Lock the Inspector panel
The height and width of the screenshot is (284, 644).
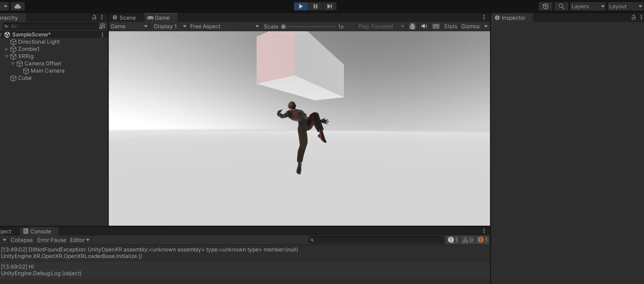(x=633, y=17)
